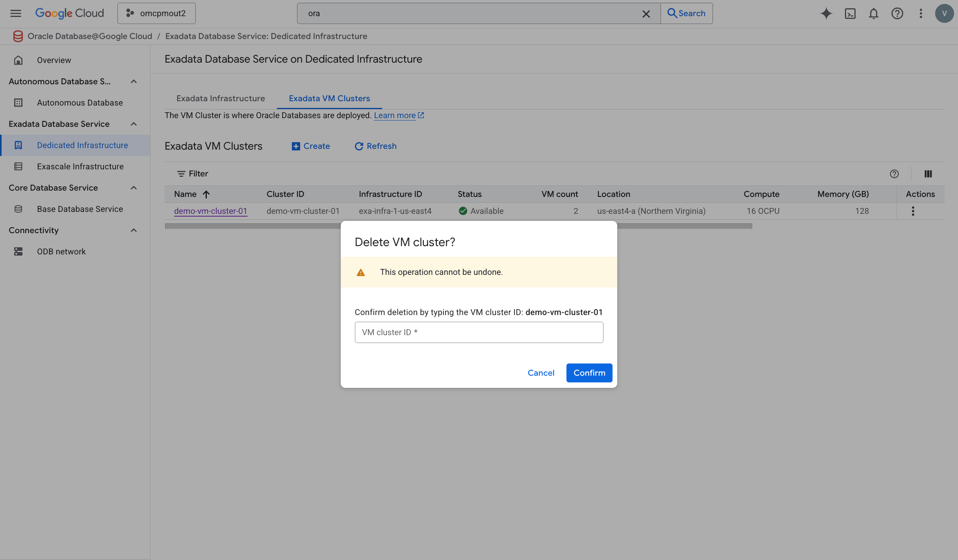
Task: Open the notifications bell
Action: pyautogui.click(x=873, y=13)
